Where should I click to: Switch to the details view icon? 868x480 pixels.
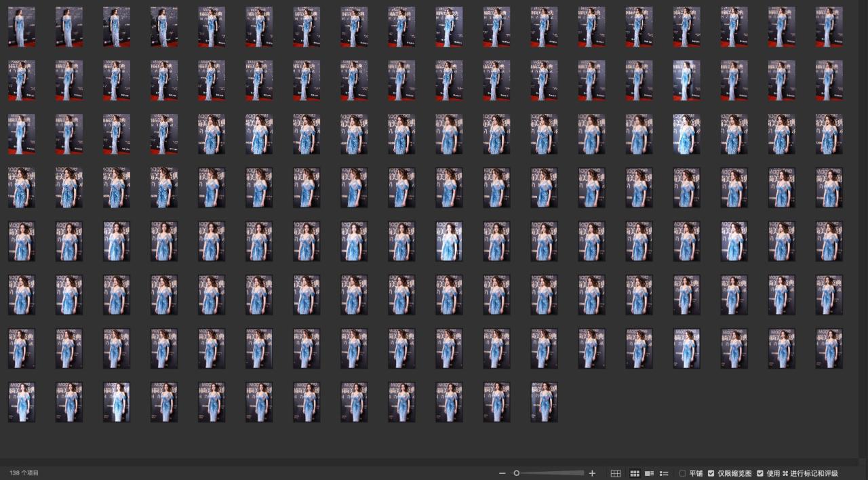[649, 473]
